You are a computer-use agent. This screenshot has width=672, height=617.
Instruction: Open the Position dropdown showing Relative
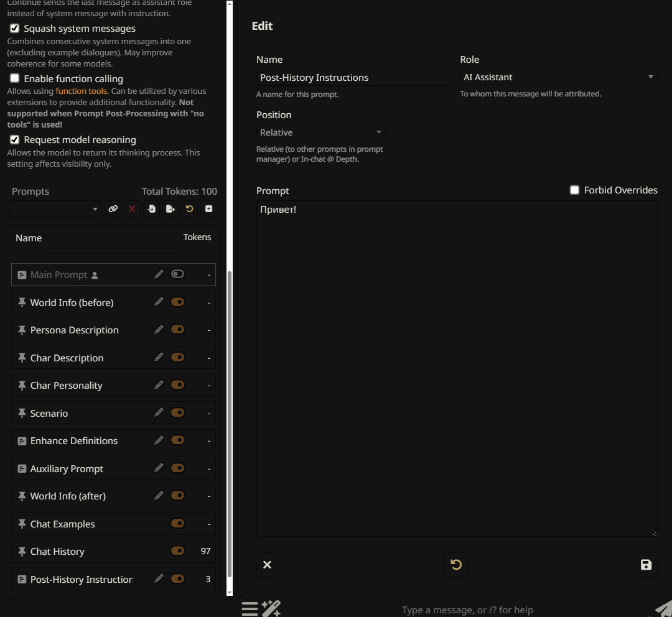(x=320, y=132)
